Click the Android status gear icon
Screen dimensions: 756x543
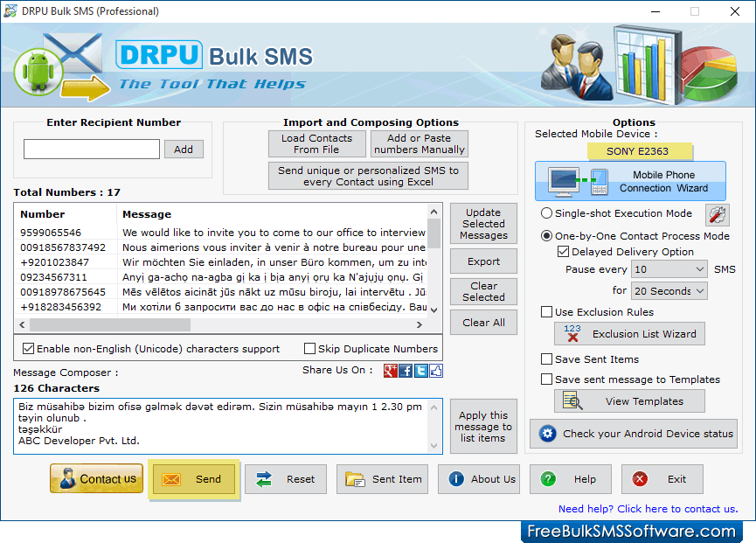tap(548, 434)
